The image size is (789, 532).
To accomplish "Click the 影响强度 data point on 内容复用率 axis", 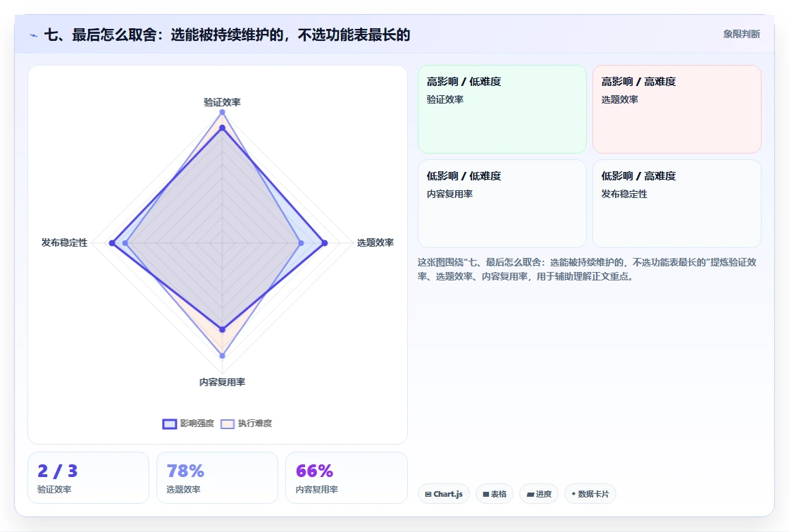I will coord(222,330).
